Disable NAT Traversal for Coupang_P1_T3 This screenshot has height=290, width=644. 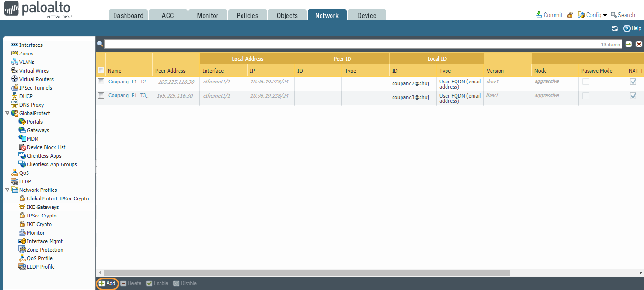point(633,95)
